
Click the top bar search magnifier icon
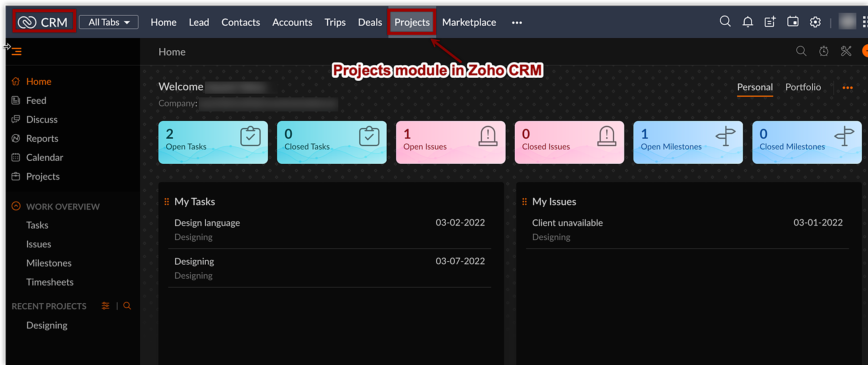[x=725, y=21]
